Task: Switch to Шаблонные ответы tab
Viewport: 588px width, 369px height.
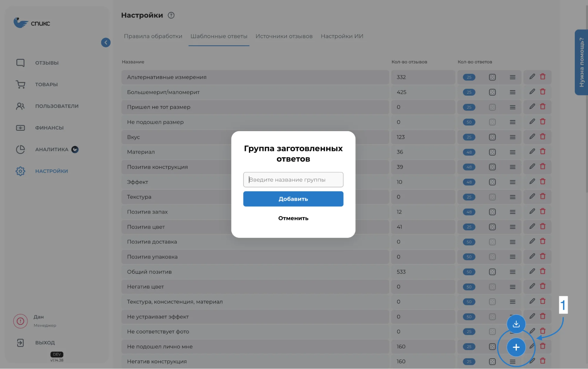Action: 219,36
